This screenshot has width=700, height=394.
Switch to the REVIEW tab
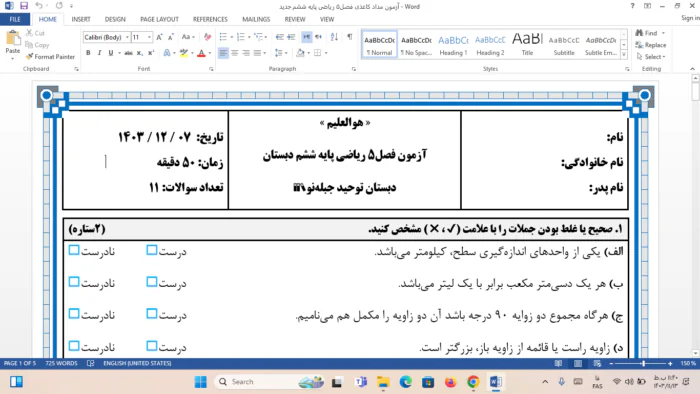click(295, 19)
